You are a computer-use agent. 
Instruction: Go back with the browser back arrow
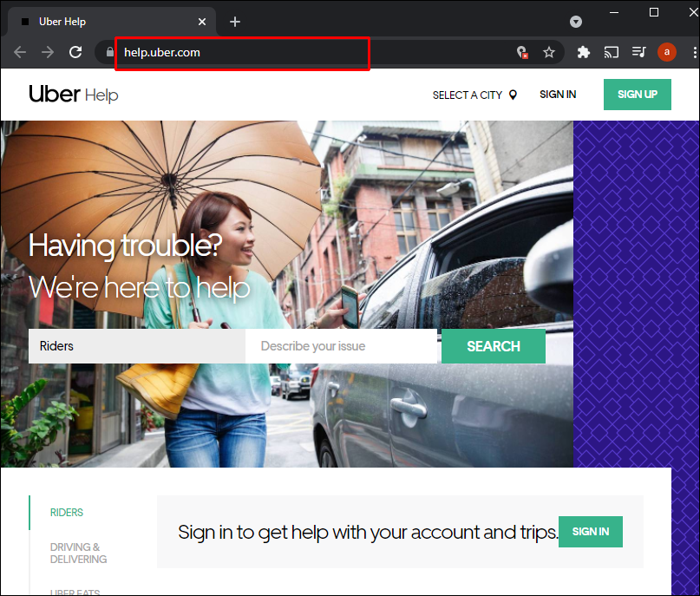[x=20, y=52]
